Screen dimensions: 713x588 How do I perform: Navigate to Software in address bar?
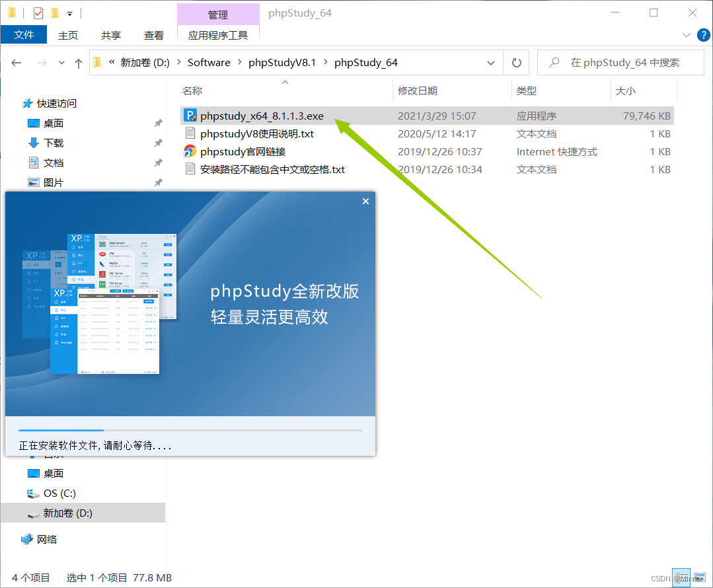click(x=209, y=63)
